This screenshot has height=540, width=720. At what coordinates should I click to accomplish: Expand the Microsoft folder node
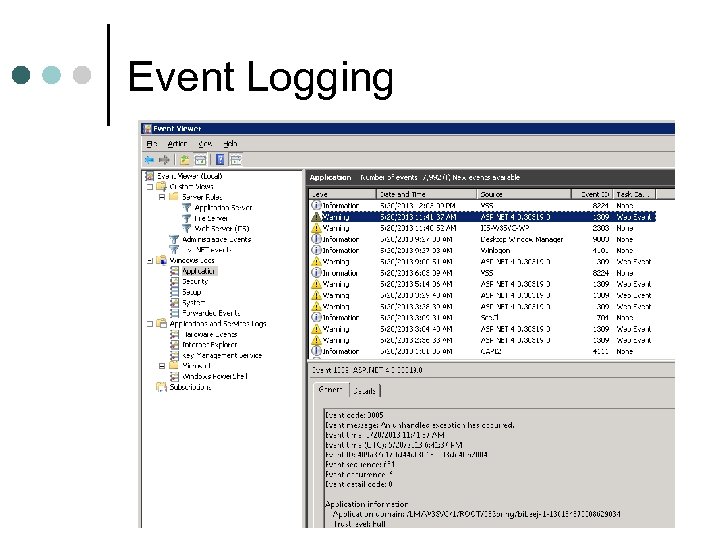162,366
